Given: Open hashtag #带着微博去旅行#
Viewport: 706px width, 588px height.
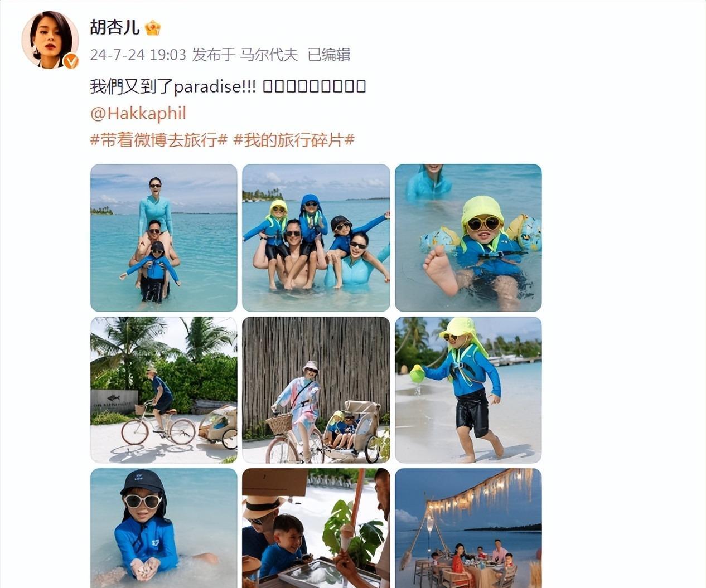Looking at the screenshot, I should 158,140.
